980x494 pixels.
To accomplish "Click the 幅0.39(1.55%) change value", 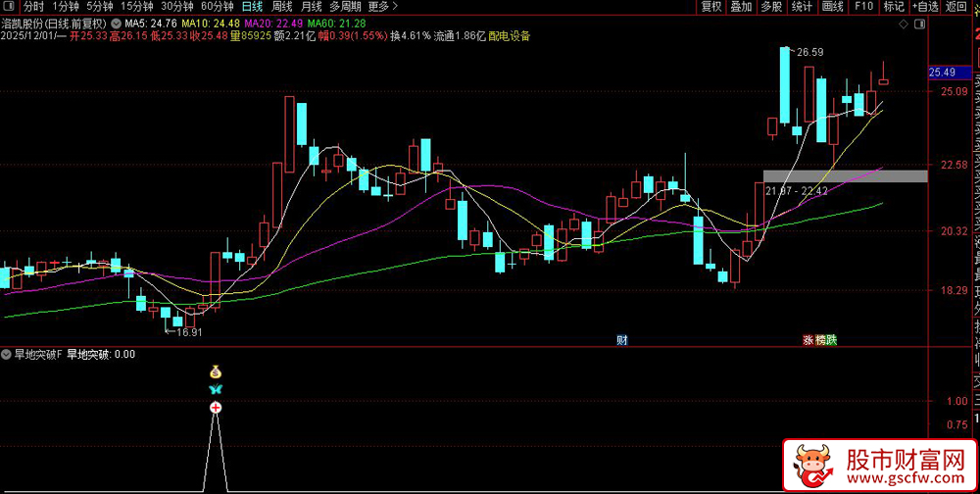I will (x=354, y=35).
